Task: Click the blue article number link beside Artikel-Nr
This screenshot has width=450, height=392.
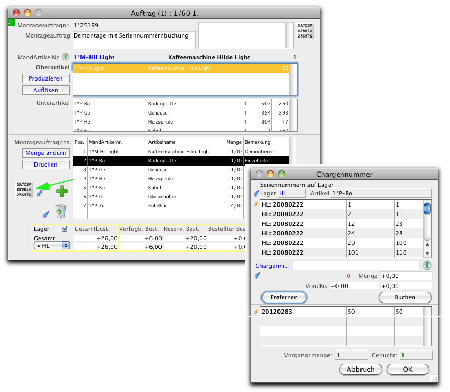Action: (x=94, y=57)
